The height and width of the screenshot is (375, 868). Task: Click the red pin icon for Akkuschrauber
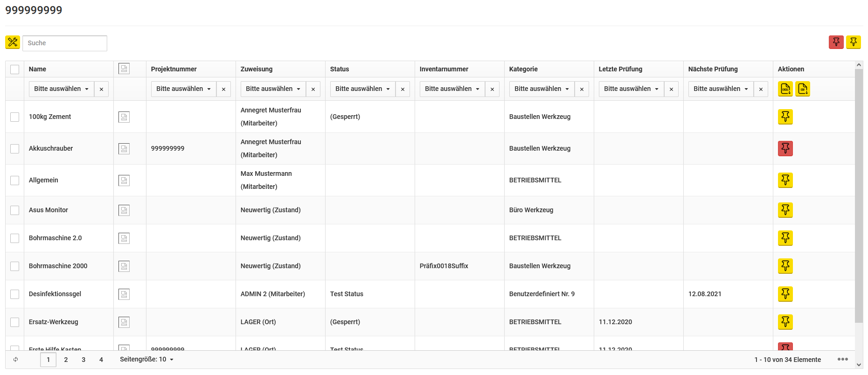[x=785, y=148]
